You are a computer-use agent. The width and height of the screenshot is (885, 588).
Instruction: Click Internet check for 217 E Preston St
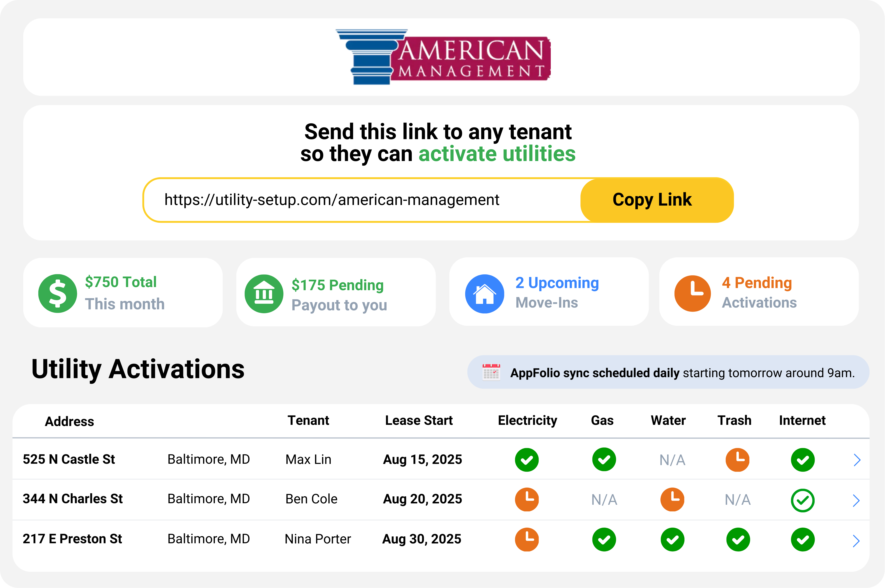click(803, 540)
